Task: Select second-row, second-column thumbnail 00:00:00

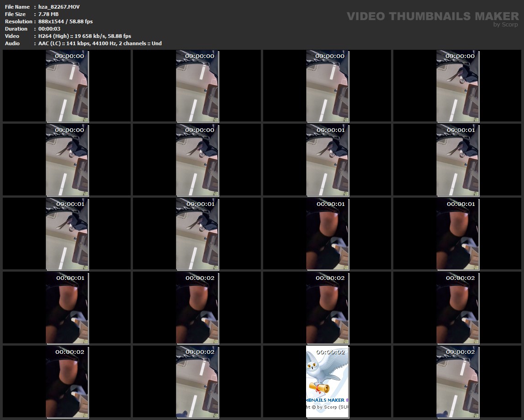Action: click(197, 160)
